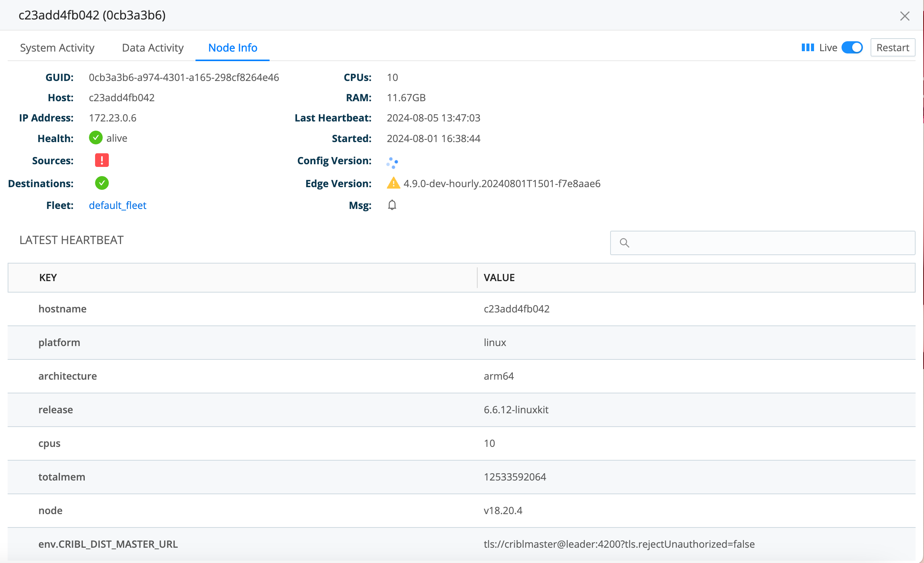Click the alive health status checkmark
Viewport: 924px width, 563px height.
pos(95,138)
